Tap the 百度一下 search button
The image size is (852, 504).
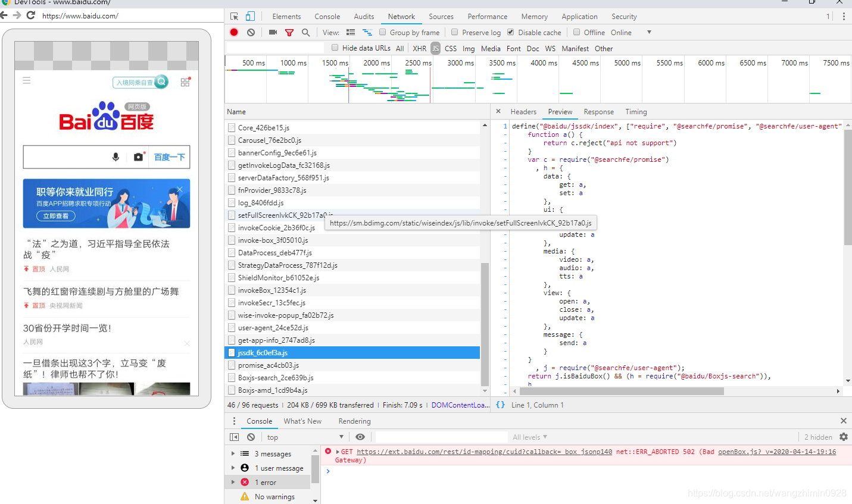pos(170,157)
